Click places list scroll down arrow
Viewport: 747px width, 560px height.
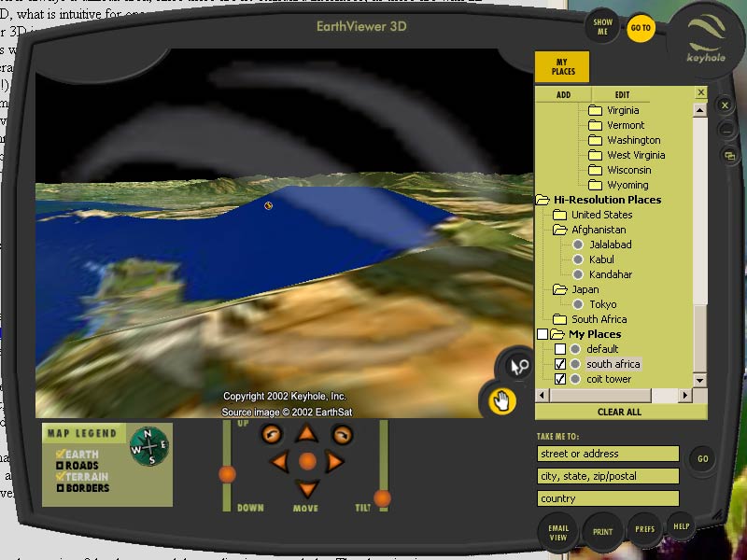(x=699, y=380)
